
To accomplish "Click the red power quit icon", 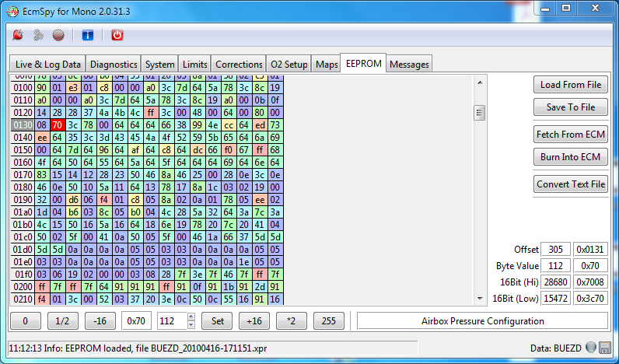I will click(117, 35).
